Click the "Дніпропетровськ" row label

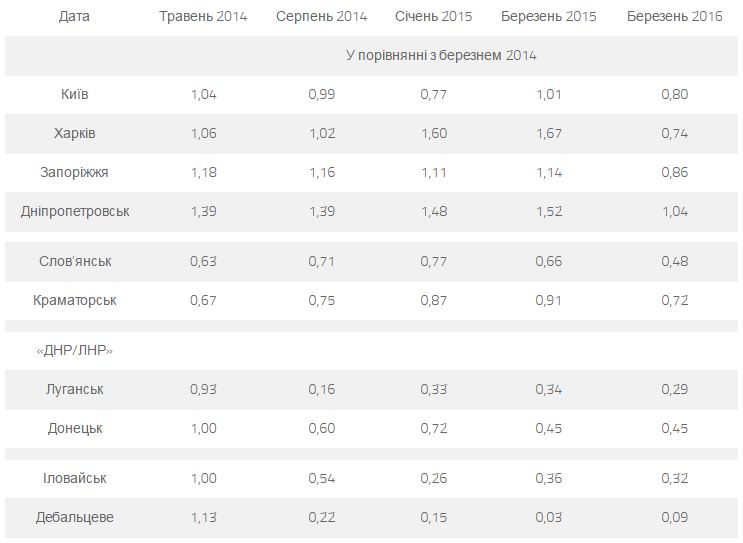coord(74,211)
